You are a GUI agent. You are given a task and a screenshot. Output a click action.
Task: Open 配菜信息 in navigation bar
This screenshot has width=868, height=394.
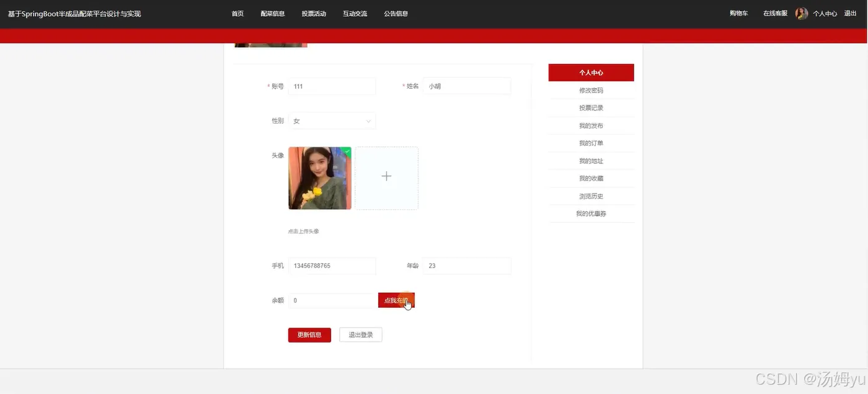pos(273,14)
